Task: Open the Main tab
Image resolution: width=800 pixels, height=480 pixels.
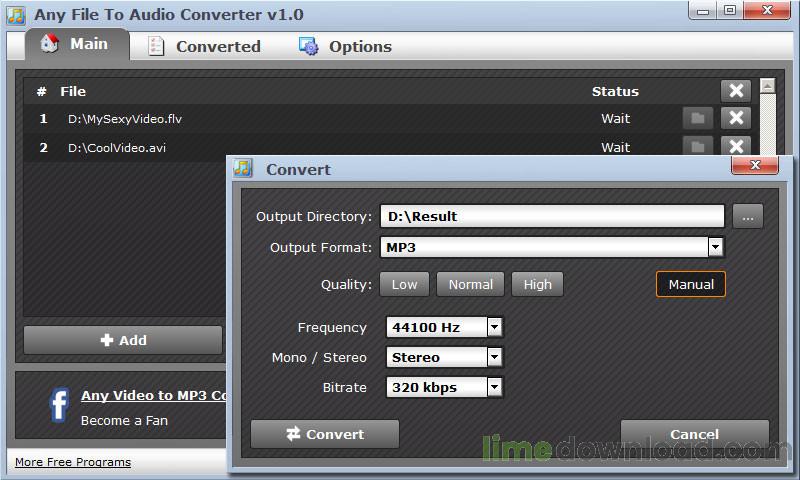Action: pyautogui.click(x=77, y=44)
